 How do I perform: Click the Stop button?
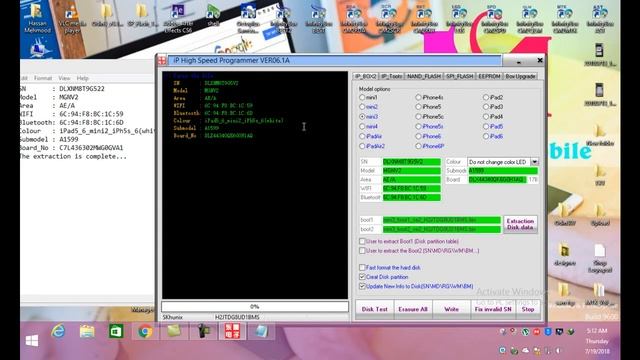(x=528, y=309)
